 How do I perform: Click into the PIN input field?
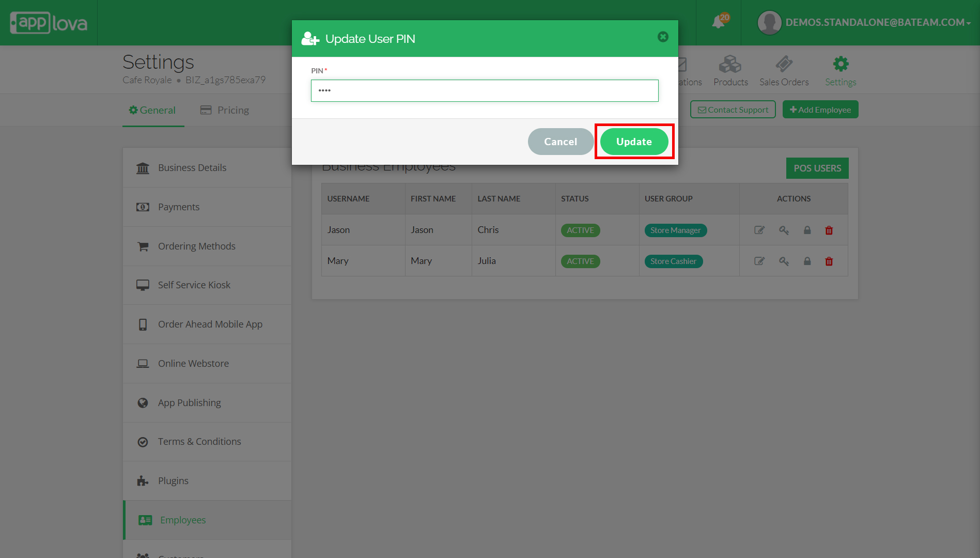click(484, 91)
